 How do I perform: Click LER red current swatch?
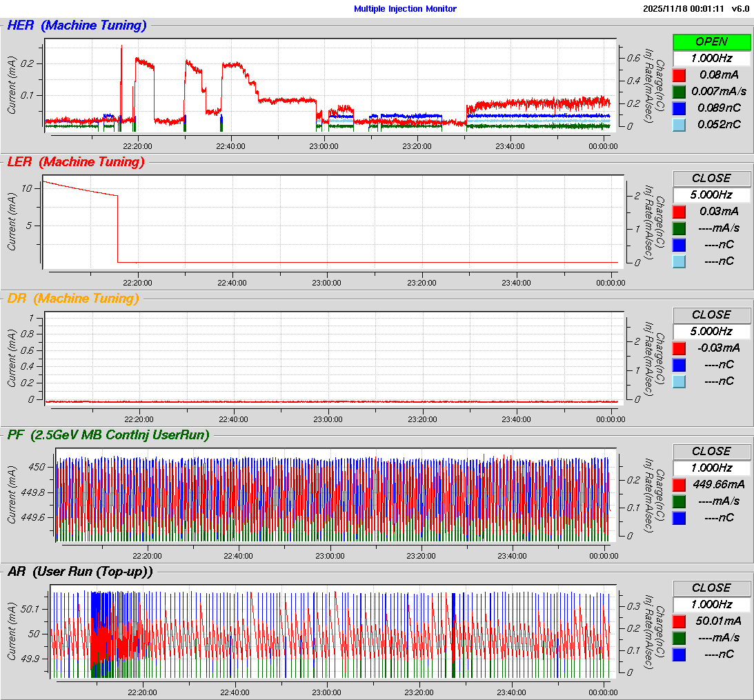point(679,211)
